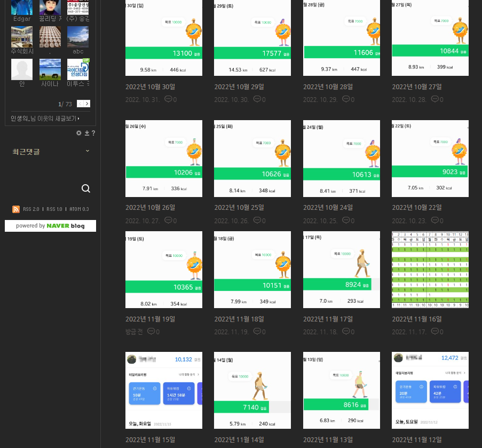Open 인생의..님 이웃의 새글보기 link
Image resolution: width=482 pixels, height=448 pixels.
pos(45,119)
